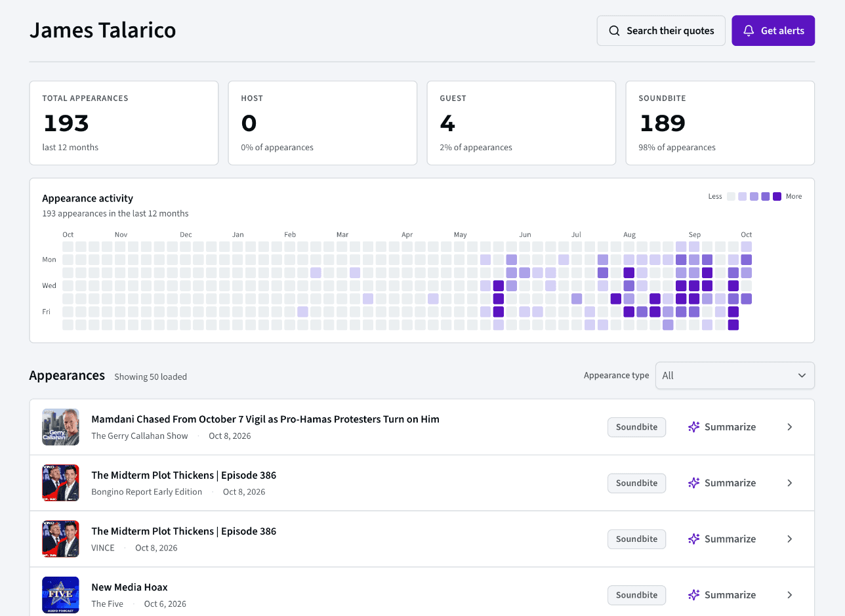Select the Soundbite stat card
845x616 pixels.
click(720, 123)
